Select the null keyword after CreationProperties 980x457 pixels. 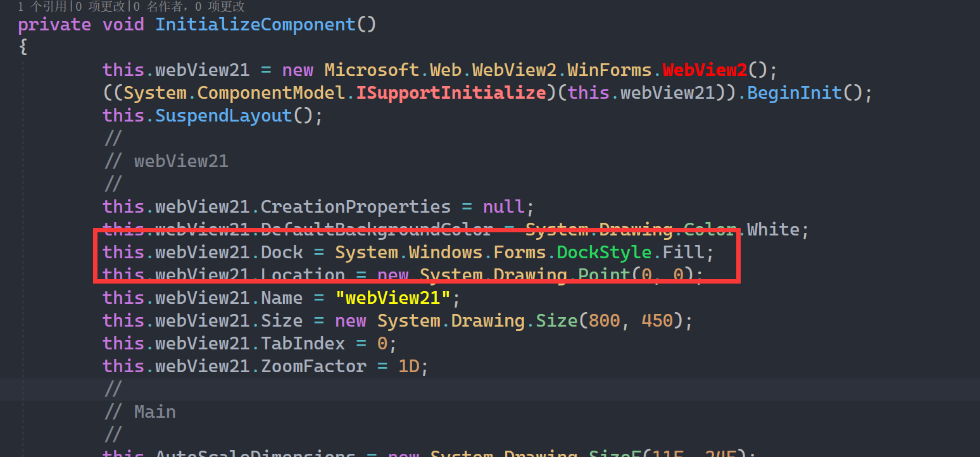(x=503, y=206)
